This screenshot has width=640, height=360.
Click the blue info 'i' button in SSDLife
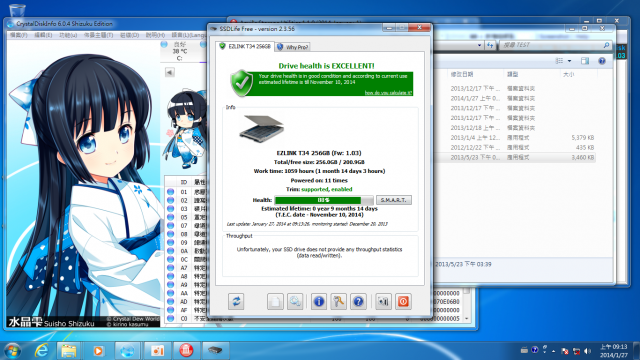(x=319, y=302)
